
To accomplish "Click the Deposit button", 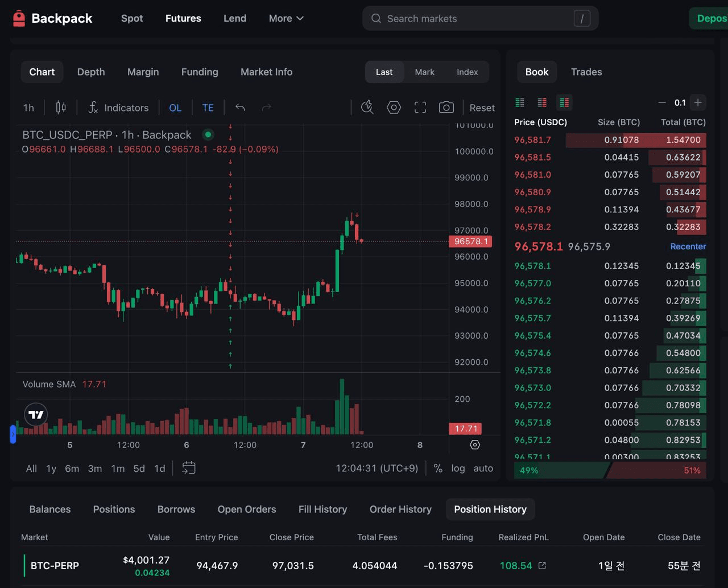I will 709,18.
